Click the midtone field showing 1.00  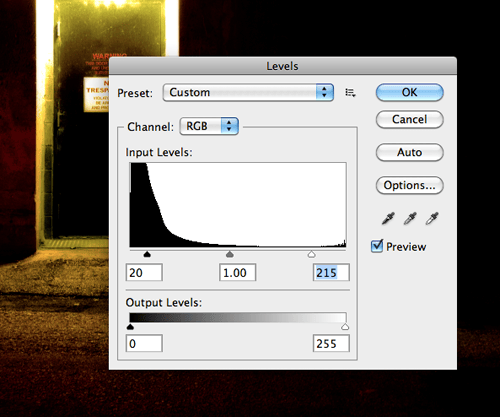(x=238, y=272)
